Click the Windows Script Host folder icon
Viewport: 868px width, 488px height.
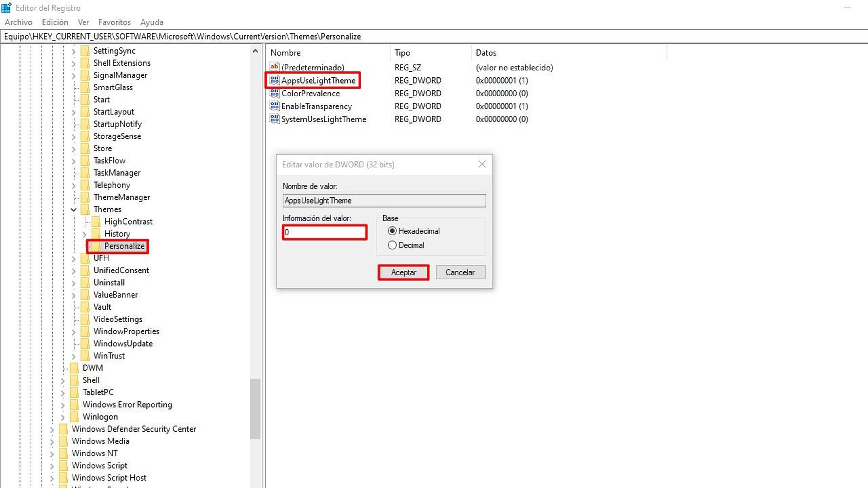tap(63, 478)
